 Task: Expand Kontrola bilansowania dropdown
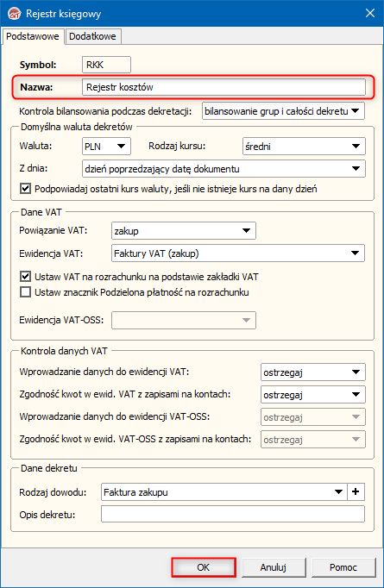point(283,111)
